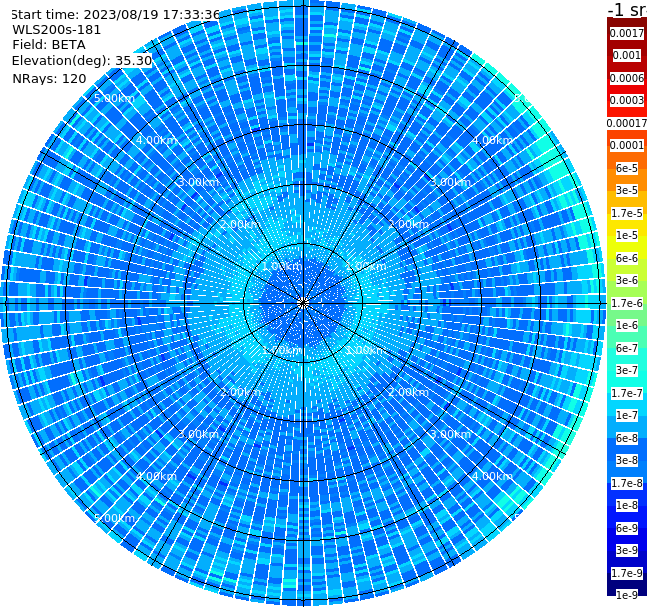Click the 1.7e-8 colorbar label

[627, 483]
